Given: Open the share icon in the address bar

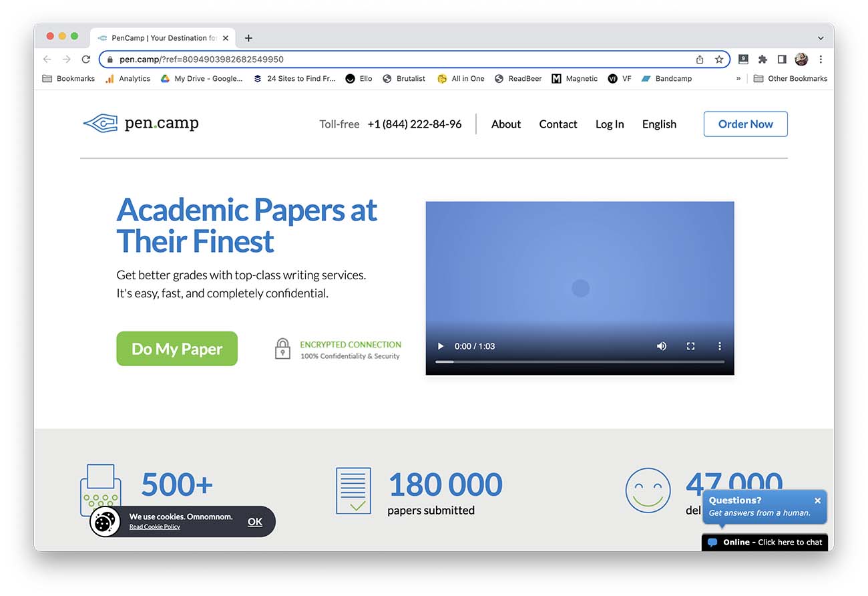Looking at the screenshot, I should (700, 59).
